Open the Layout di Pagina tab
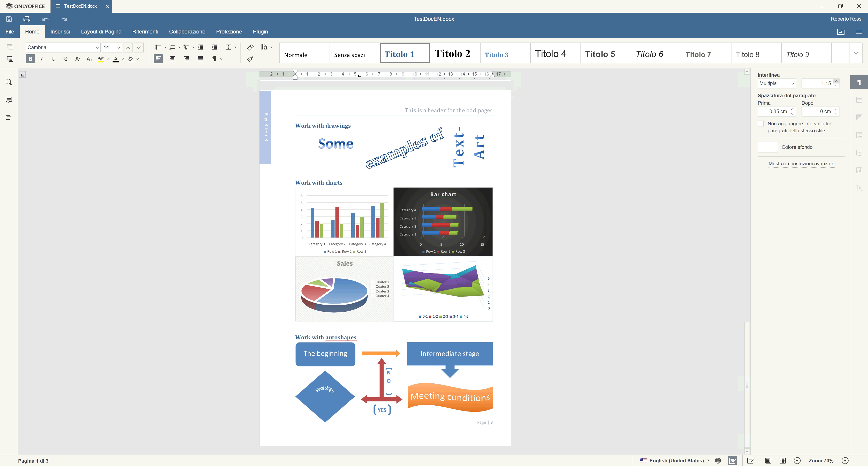 coord(101,32)
